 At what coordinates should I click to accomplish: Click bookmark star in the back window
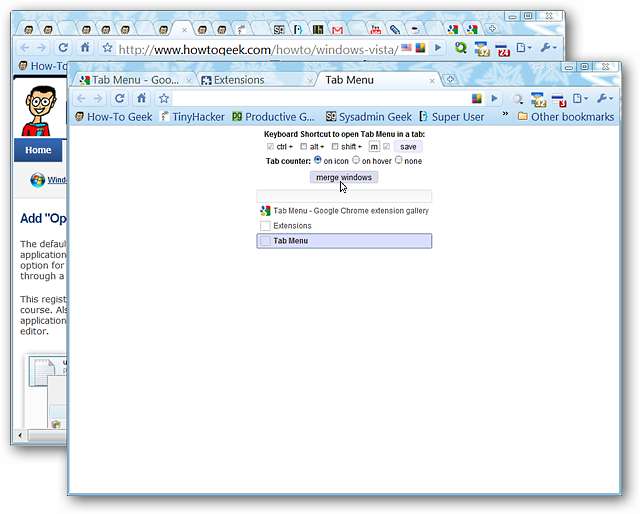click(x=107, y=48)
